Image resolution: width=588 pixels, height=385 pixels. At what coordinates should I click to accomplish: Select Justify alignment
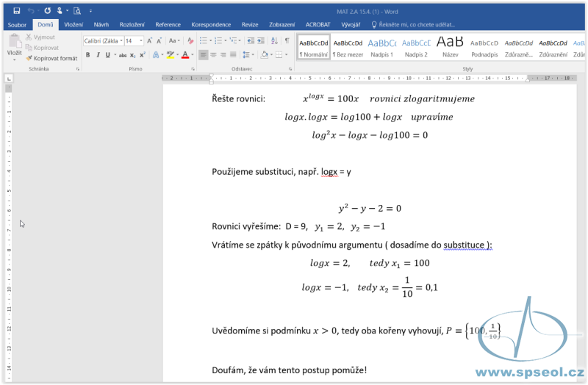[233, 54]
